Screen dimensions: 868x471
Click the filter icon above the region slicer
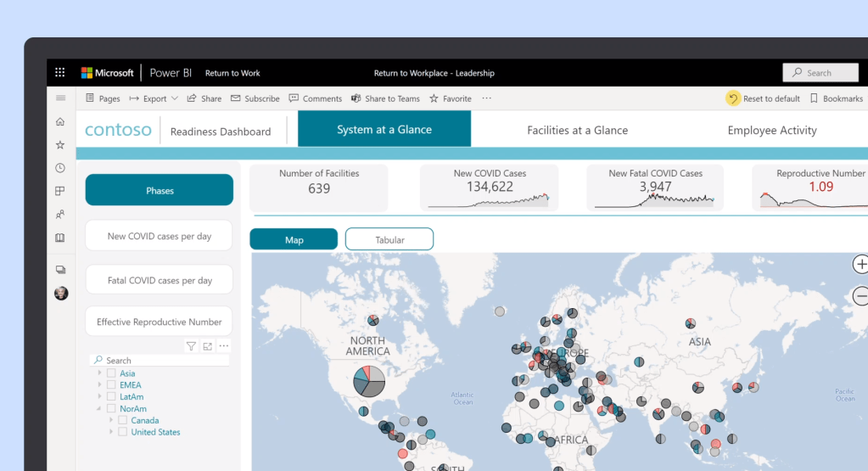191,346
